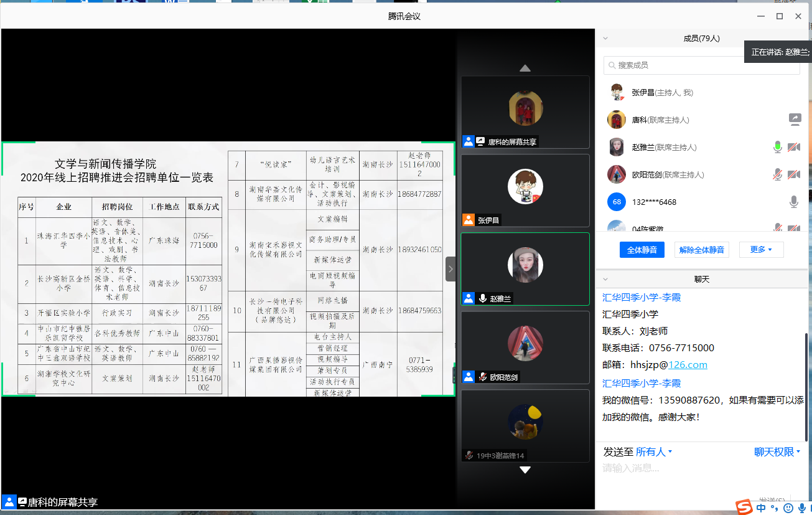
Task: Open the 聊天权限 dropdown
Action: coord(777,452)
